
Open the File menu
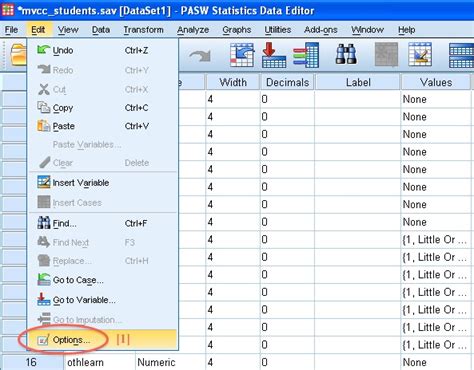click(11, 30)
